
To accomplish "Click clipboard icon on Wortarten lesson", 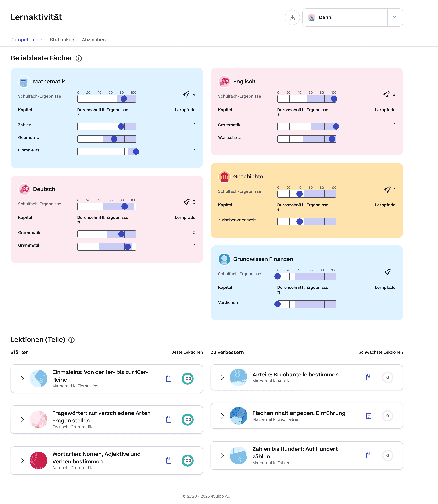I will [x=169, y=460].
